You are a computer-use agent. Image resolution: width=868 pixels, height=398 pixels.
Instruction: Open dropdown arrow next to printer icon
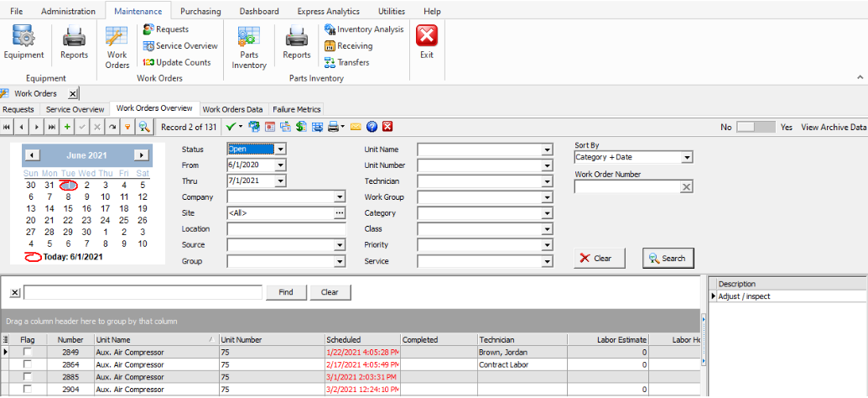(x=343, y=127)
